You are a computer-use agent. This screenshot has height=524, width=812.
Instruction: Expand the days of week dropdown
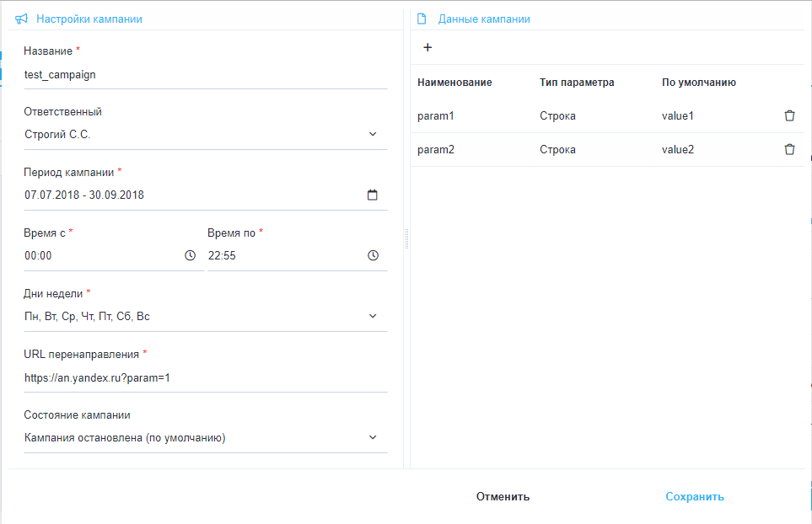pyautogui.click(x=373, y=316)
